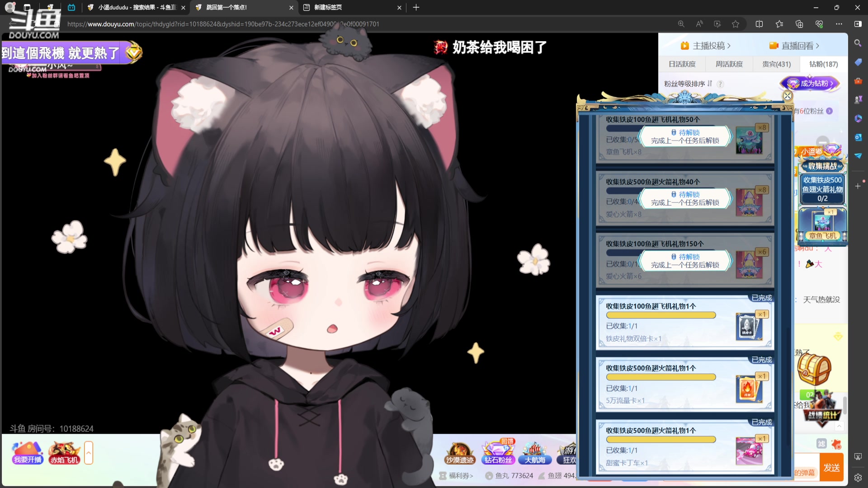Open the fan ranking help question mark
Image resolution: width=868 pixels, height=488 pixels.
pyautogui.click(x=720, y=84)
